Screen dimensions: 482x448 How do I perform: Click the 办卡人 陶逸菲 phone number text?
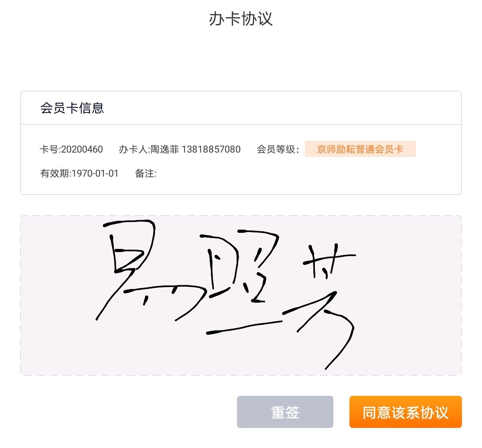(180, 149)
